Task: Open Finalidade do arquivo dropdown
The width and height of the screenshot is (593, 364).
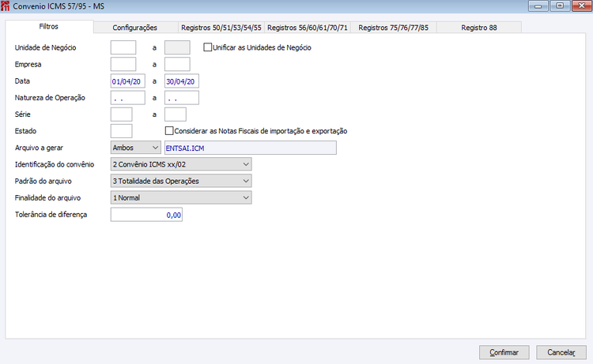Action: click(x=181, y=197)
